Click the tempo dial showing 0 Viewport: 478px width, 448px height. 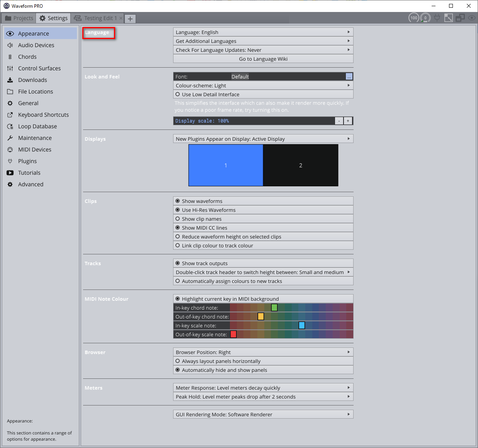(425, 18)
